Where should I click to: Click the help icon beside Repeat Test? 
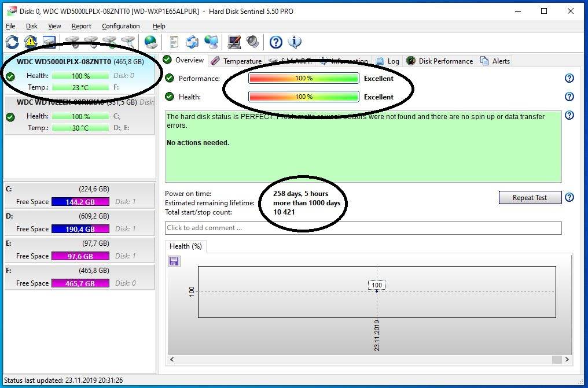[569, 197]
